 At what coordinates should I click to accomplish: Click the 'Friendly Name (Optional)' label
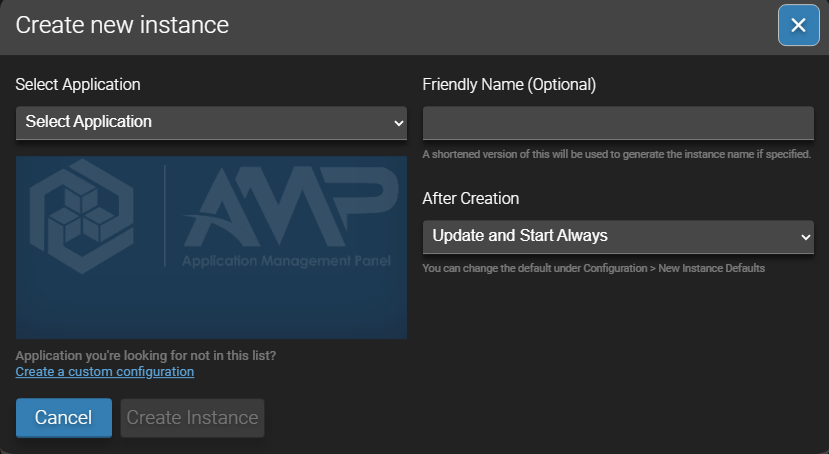[x=509, y=85]
